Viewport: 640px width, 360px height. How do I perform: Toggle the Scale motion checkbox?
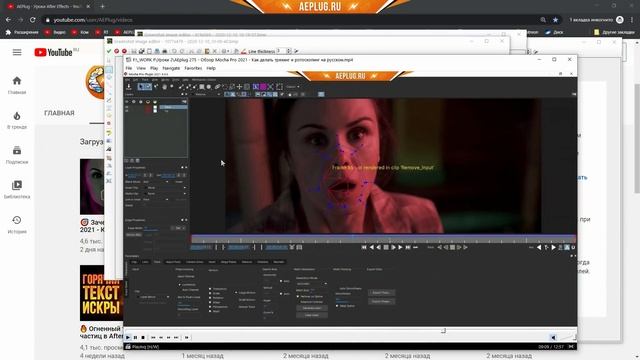(210, 293)
